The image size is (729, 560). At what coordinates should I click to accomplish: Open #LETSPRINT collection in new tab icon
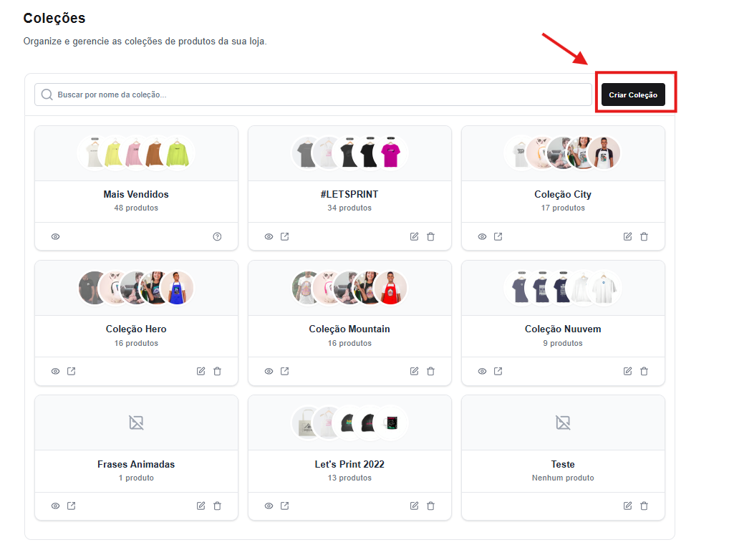tap(284, 236)
